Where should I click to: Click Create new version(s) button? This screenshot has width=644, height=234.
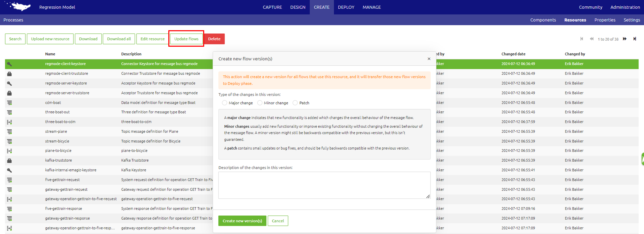(242, 221)
